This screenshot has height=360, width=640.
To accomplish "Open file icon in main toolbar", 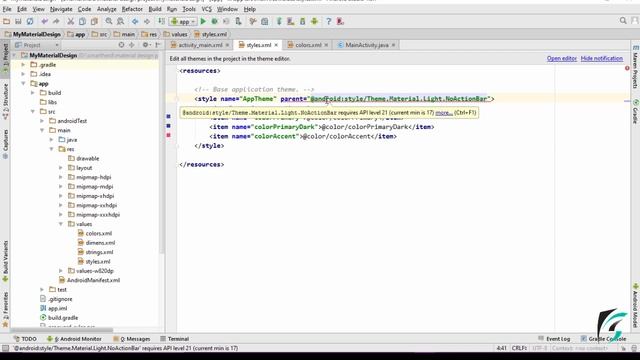I will click(x=7, y=21).
